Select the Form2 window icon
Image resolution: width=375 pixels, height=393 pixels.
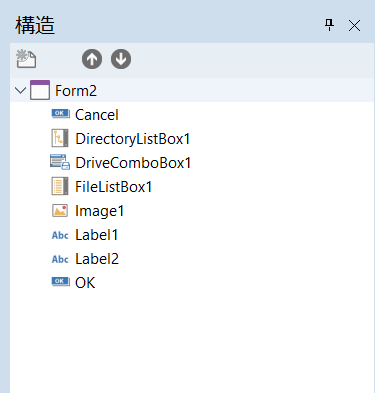coord(40,90)
